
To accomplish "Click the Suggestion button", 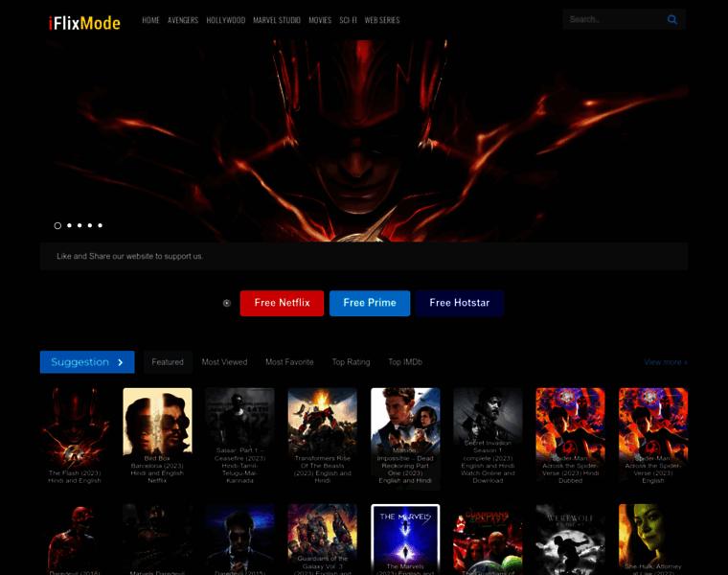I will coord(87,362).
